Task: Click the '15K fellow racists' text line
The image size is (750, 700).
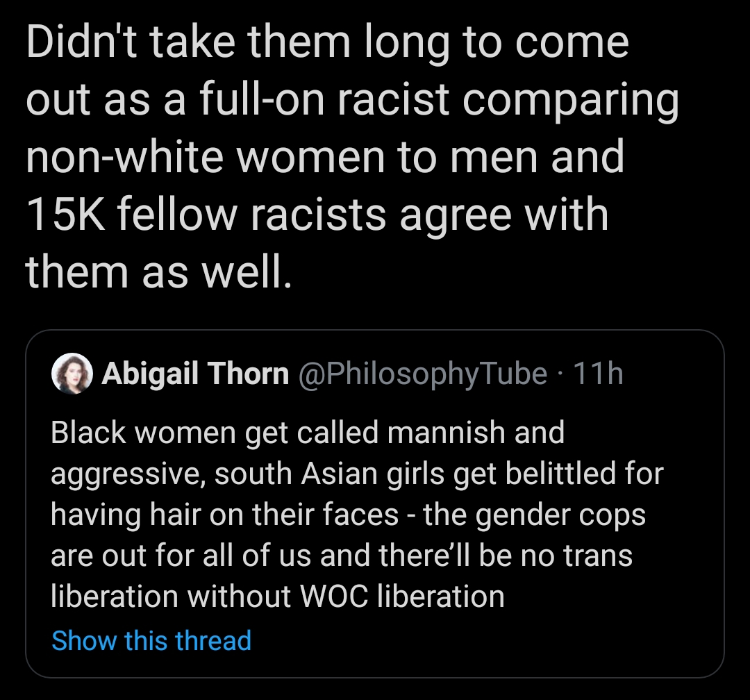Action: click(317, 214)
